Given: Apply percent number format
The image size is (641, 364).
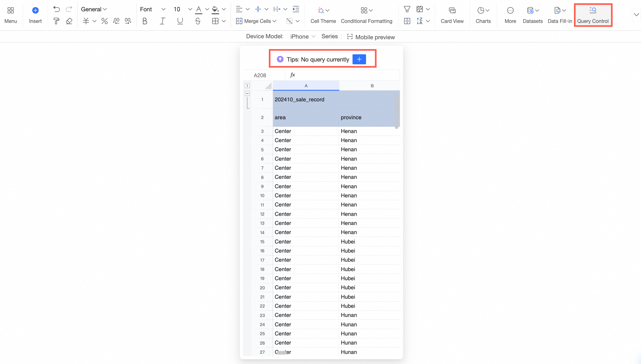Looking at the screenshot, I should click(105, 21).
